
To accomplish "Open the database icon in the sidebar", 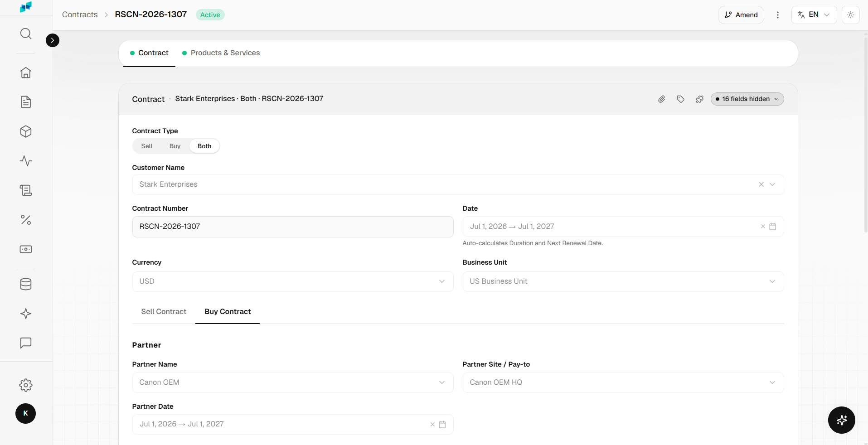I will click(x=26, y=284).
